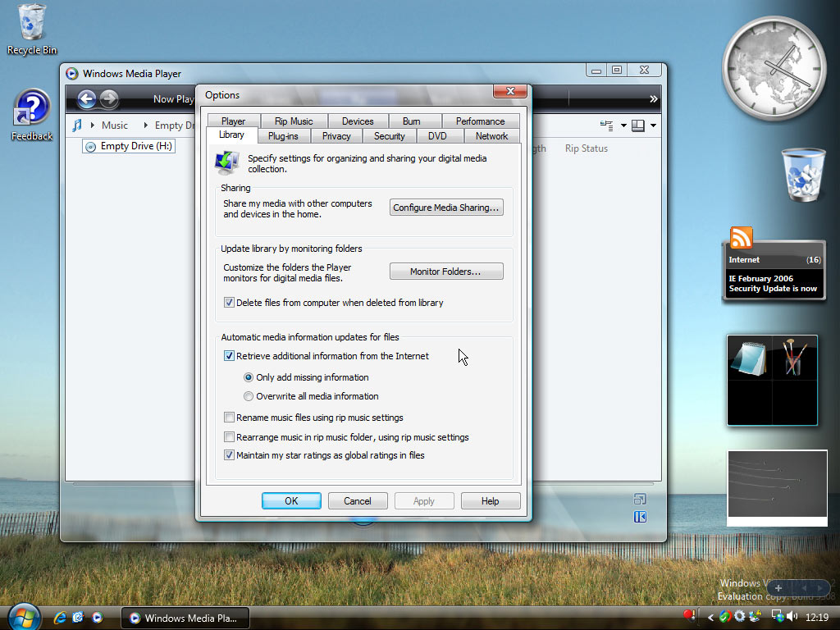Click the Back arrow in Windows Media Player
The image size is (840, 630).
(x=87, y=98)
